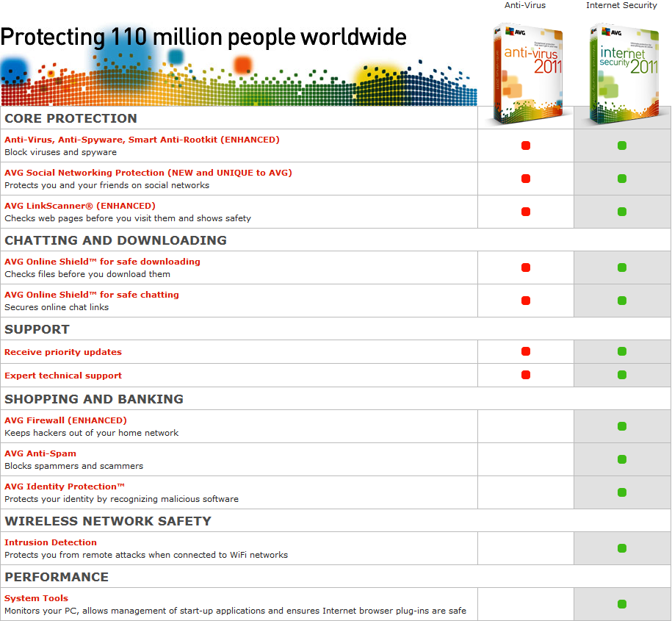Click the green dot for AVG Identity Protection

point(622,492)
